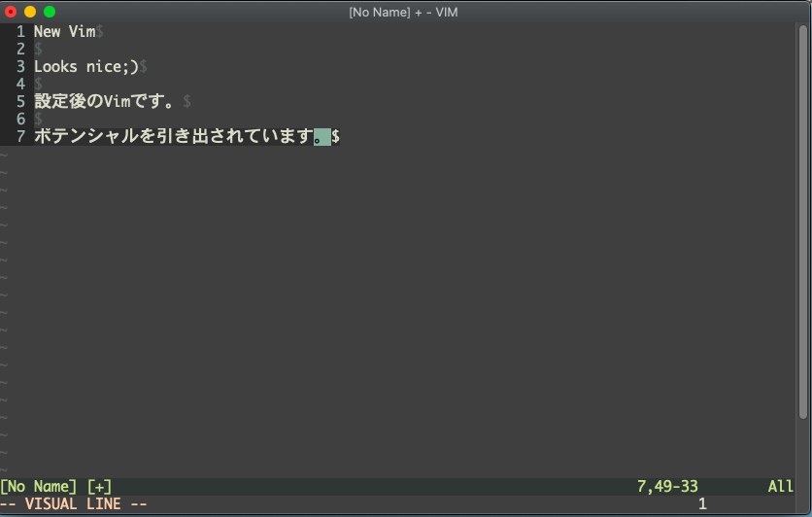
Task: Click the '7,49-33' cursor position indicator
Action: point(667,487)
